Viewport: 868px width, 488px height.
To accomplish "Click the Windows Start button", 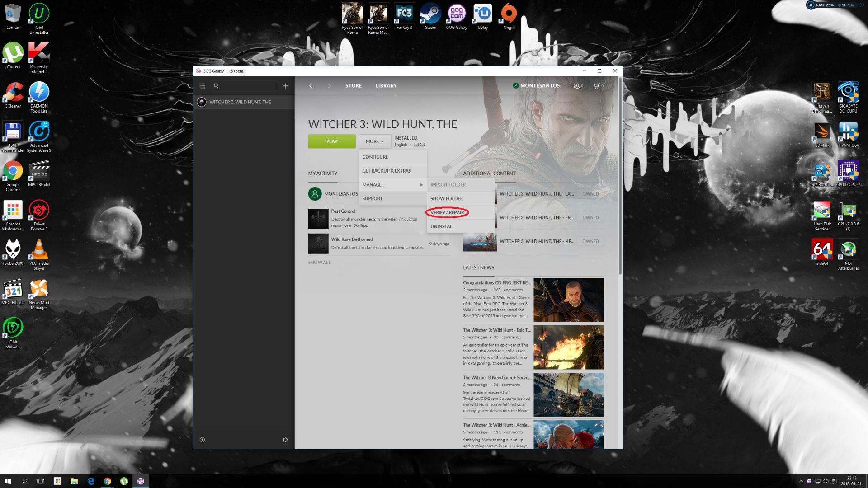I will click(x=8, y=481).
